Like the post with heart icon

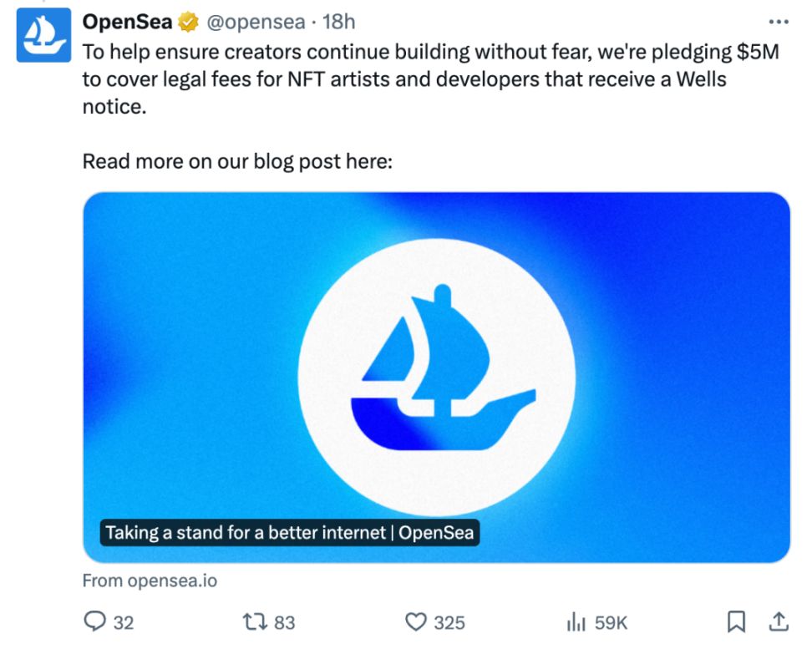tap(415, 621)
